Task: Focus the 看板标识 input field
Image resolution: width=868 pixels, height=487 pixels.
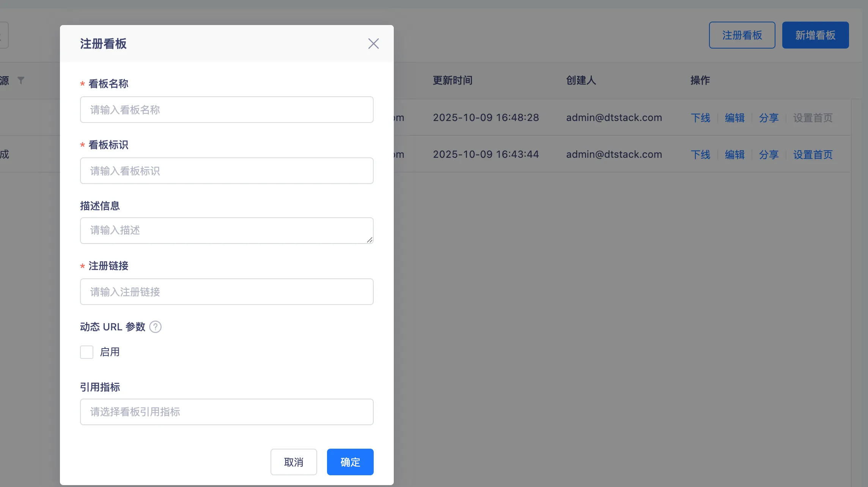Action: 226,171
